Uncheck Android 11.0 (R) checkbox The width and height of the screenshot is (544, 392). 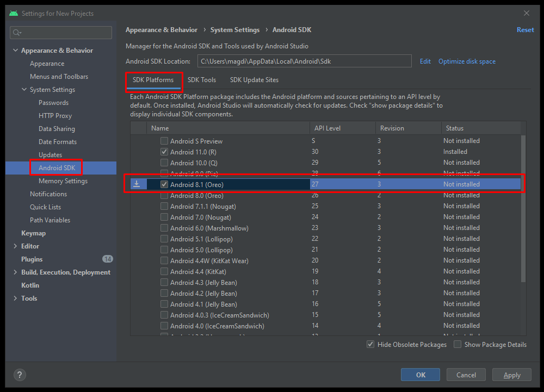[164, 152]
